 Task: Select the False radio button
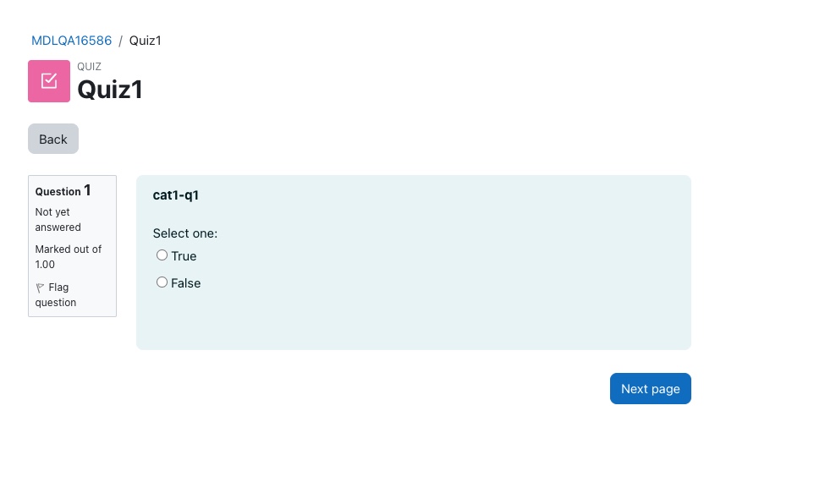click(162, 282)
